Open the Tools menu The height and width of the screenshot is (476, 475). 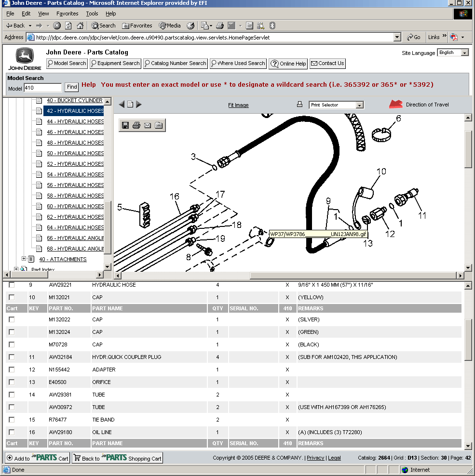pyautogui.click(x=92, y=13)
